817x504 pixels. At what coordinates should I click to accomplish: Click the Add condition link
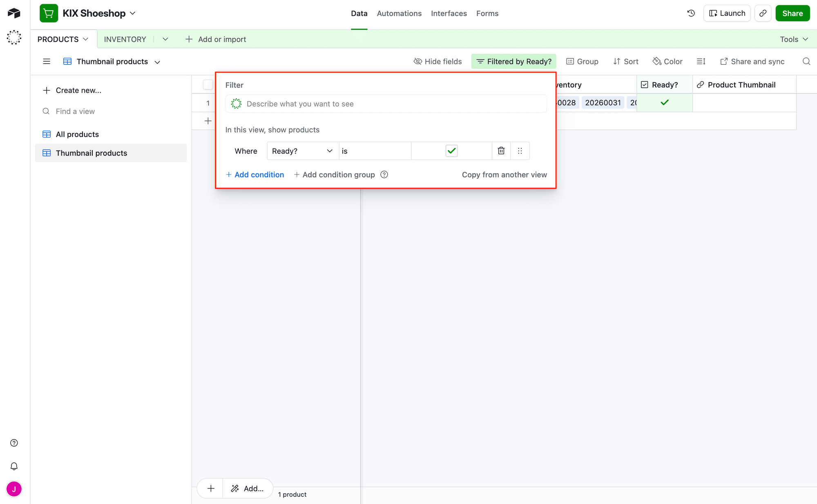254,175
